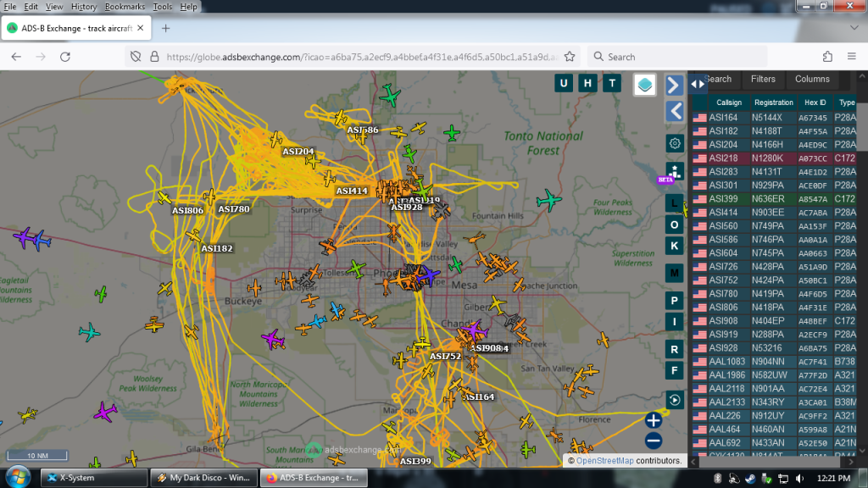The height and width of the screenshot is (488, 868).
Task: Click the R button on map
Action: pyautogui.click(x=674, y=349)
